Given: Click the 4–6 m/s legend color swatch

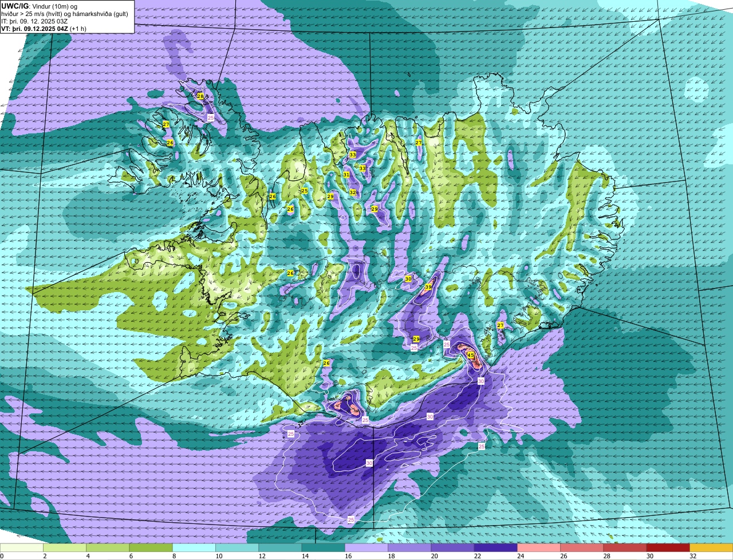Looking at the screenshot, I should pos(108,548).
